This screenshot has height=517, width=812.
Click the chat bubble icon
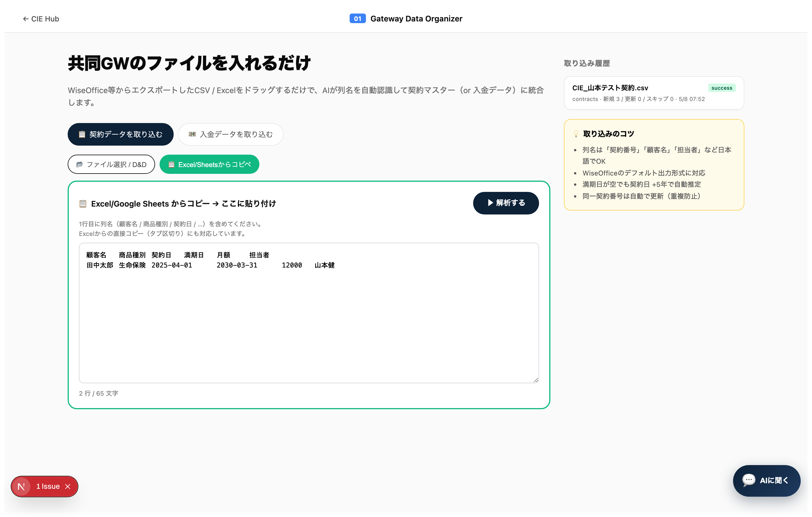pyautogui.click(x=749, y=480)
